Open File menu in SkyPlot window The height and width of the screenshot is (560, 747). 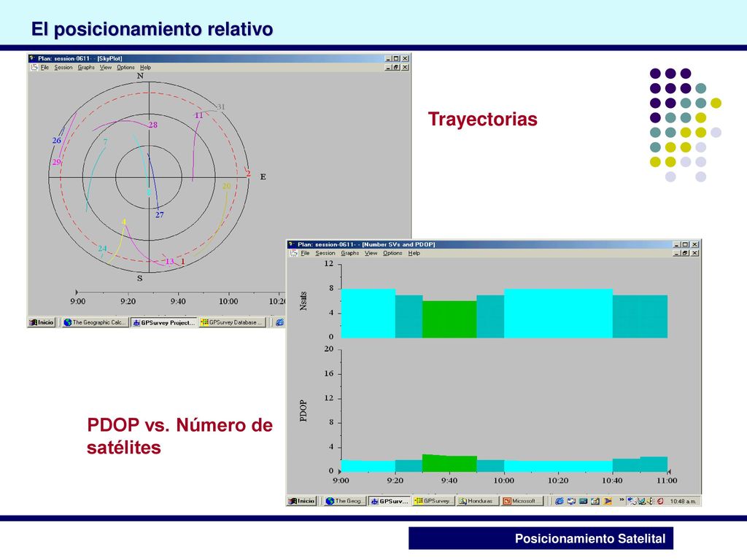tap(44, 68)
